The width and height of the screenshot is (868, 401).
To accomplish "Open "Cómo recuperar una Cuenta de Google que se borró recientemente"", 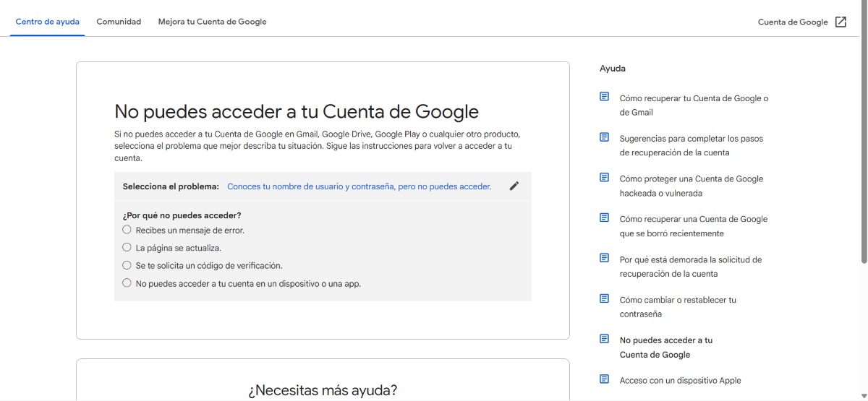I will tap(694, 227).
